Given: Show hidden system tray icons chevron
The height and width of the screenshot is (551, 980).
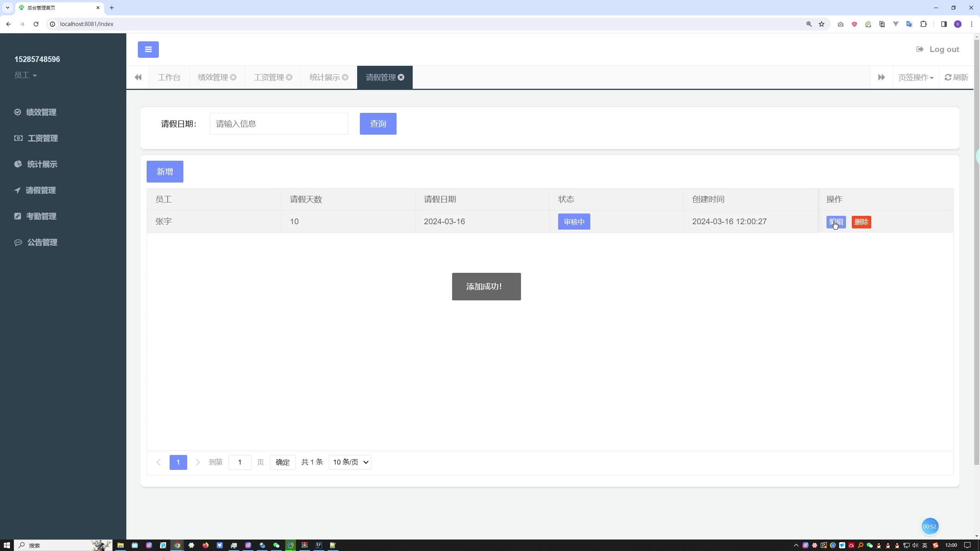Looking at the screenshot, I should click(x=796, y=545).
